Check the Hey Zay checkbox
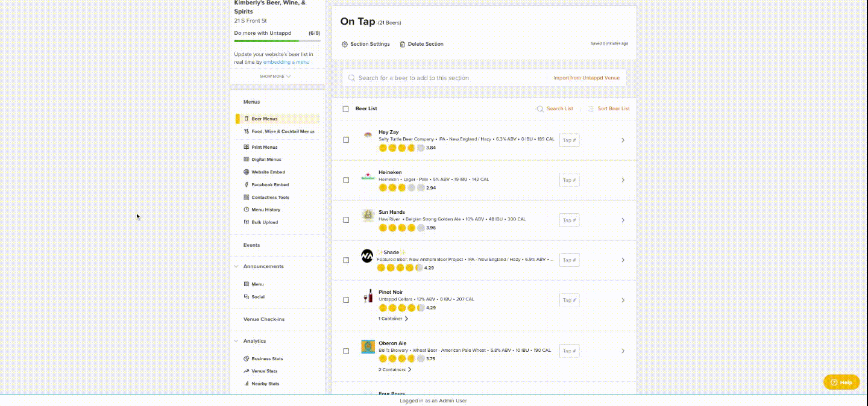Image resolution: width=868 pixels, height=406 pixels. [346, 140]
